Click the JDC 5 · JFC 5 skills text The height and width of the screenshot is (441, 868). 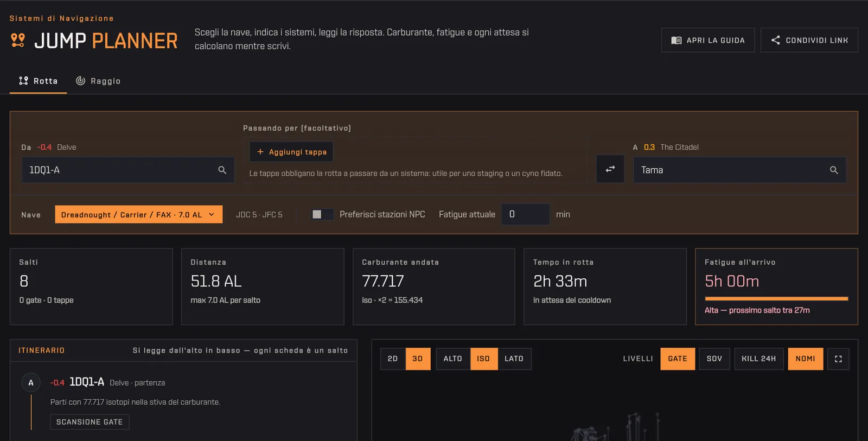point(259,215)
